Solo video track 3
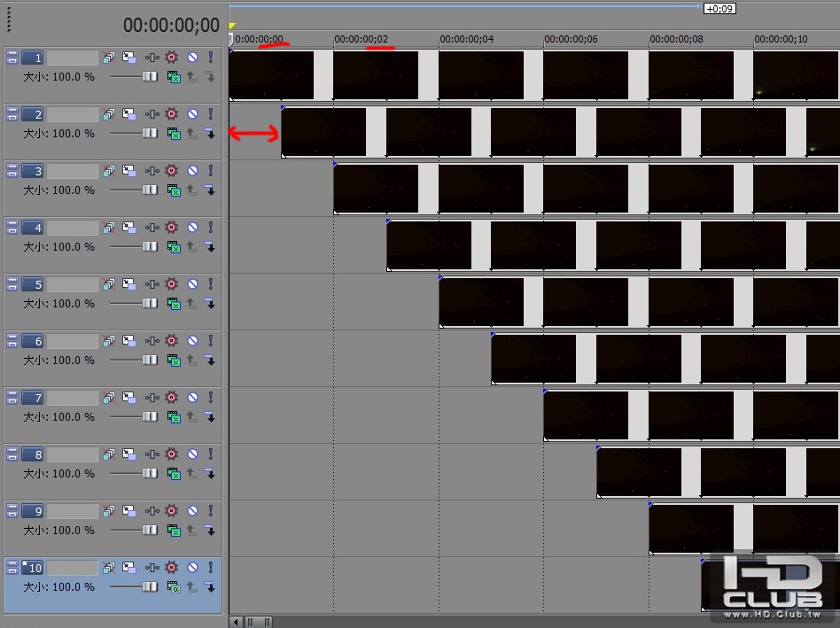This screenshot has width=840, height=628. tap(211, 171)
